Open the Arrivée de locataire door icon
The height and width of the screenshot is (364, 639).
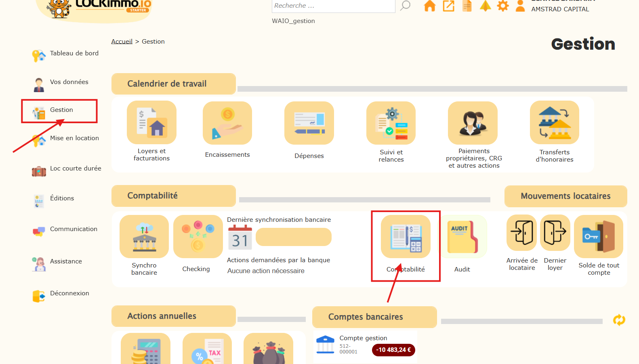[521, 233]
